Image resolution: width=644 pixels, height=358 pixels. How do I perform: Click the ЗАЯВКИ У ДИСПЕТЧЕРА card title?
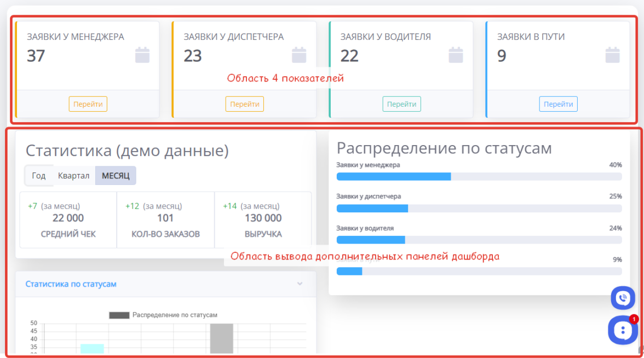click(x=234, y=37)
